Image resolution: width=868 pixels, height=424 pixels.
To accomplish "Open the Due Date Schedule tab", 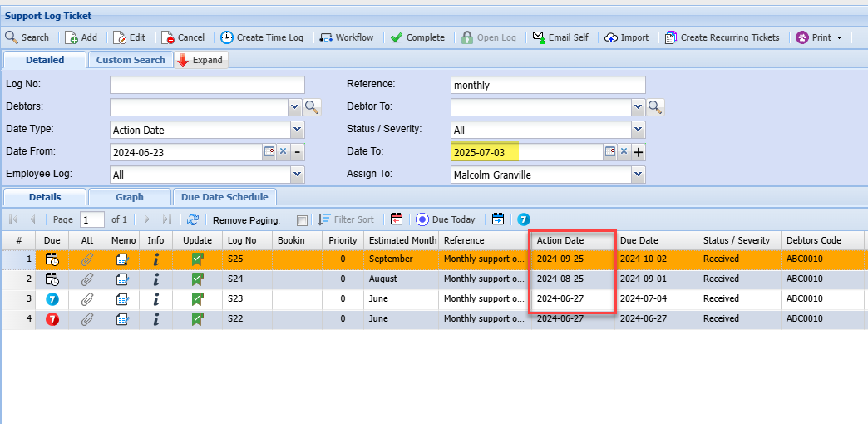I will pos(224,197).
